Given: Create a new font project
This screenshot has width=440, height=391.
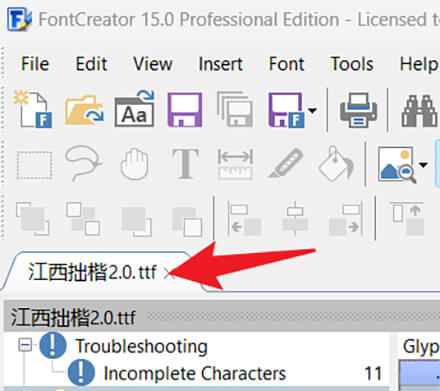Looking at the screenshot, I should 33,109.
